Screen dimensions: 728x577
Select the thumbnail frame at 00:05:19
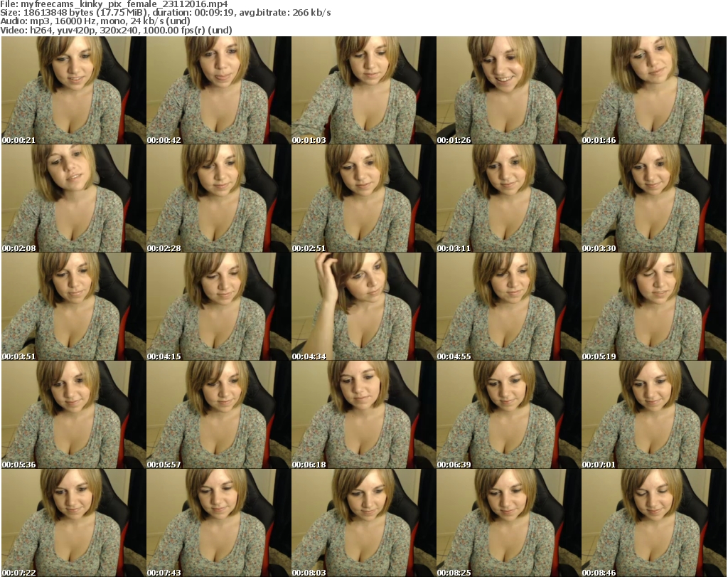pos(654,307)
